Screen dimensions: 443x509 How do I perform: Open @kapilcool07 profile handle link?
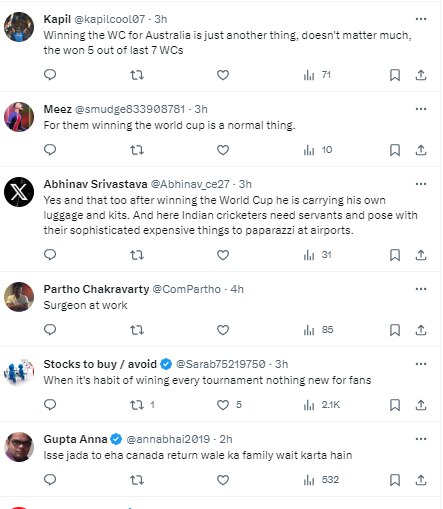pos(109,19)
